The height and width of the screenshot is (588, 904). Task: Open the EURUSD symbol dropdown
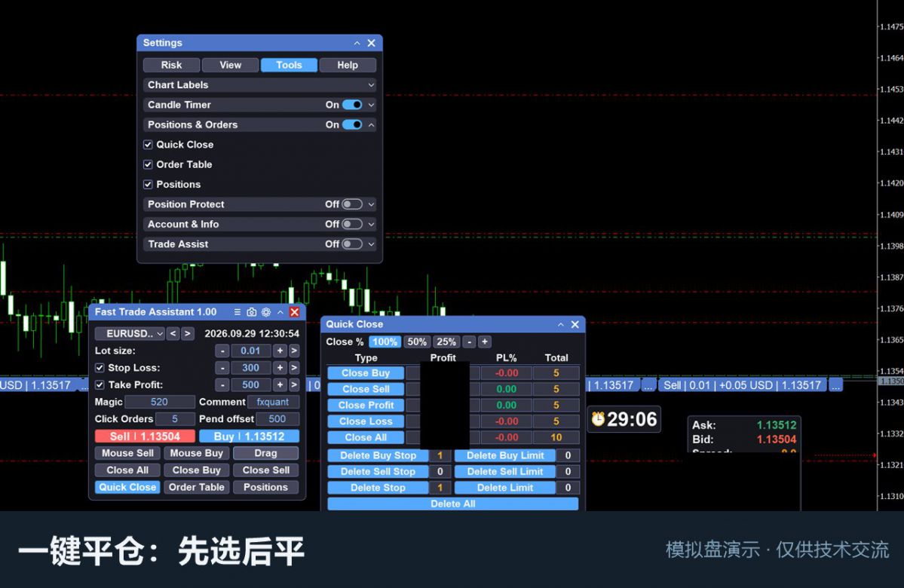pyautogui.click(x=130, y=334)
